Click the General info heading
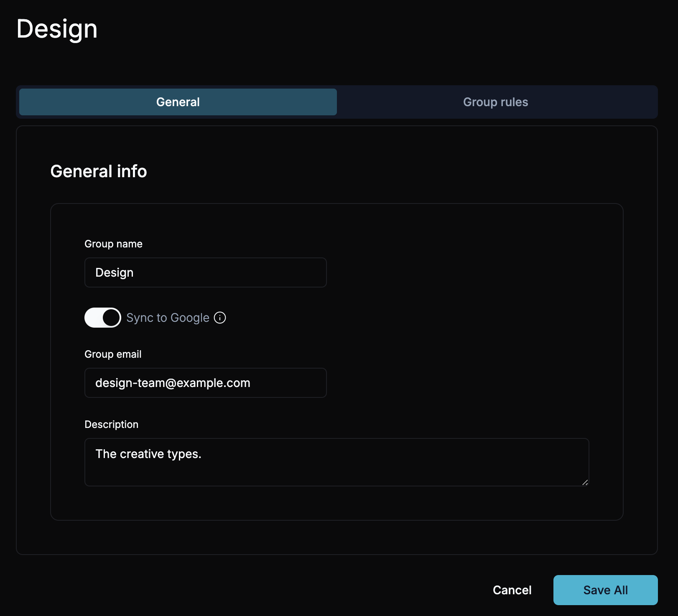 (99, 171)
